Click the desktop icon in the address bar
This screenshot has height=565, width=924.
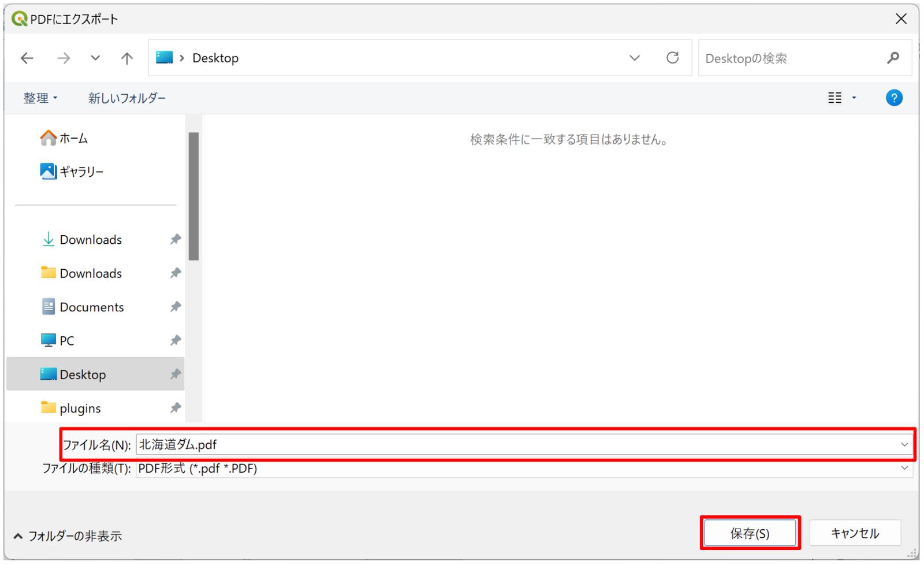point(165,57)
